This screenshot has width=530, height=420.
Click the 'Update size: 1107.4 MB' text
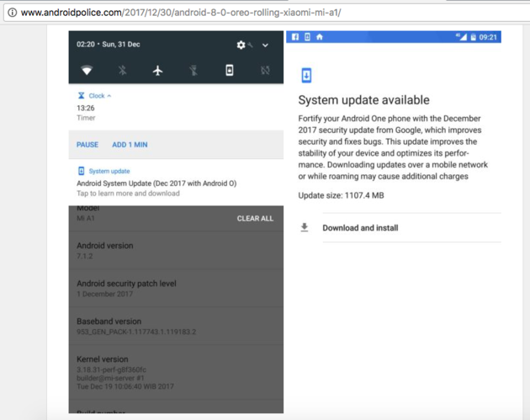pyautogui.click(x=341, y=195)
